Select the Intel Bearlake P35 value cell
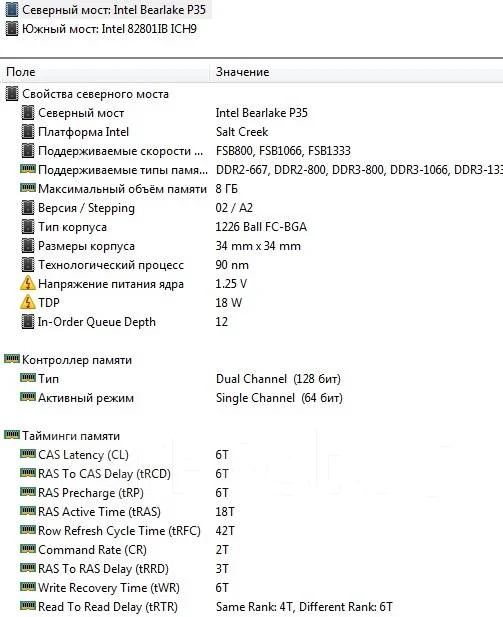The width and height of the screenshot is (503, 617). 262,113
